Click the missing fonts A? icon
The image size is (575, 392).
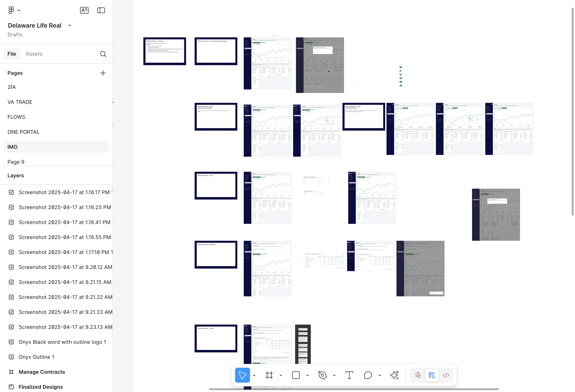[x=84, y=10]
